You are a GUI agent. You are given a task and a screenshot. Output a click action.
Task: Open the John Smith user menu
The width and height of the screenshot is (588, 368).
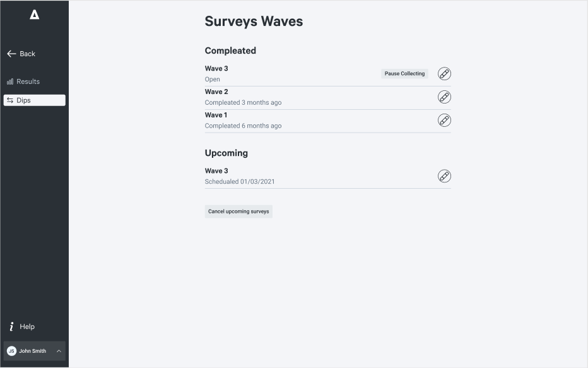pyautogui.click(x=35, y=351)
